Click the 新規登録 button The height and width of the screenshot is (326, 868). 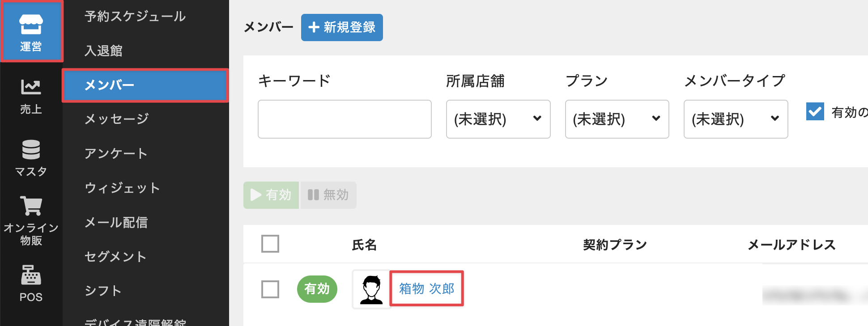point(342,27)
